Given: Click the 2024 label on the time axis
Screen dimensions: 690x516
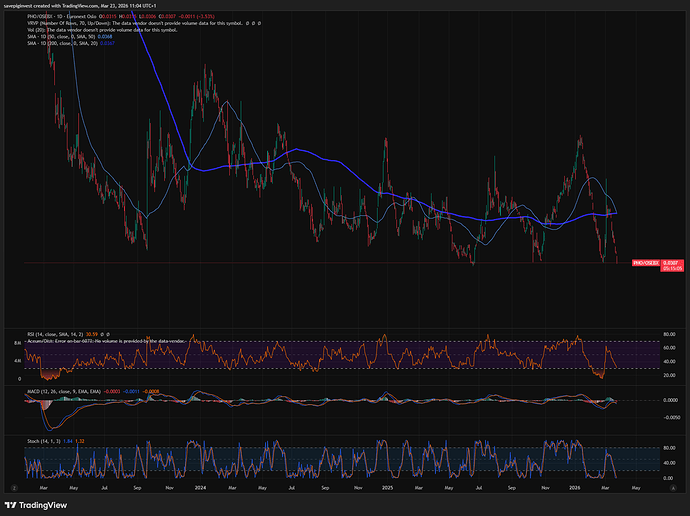Looking at the screenshot, I should [x=201, y=486].
